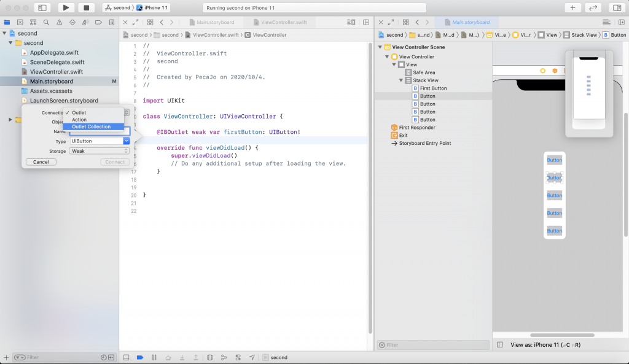
Task: Collapse the Stack View tree node
Action: (402, 80)
